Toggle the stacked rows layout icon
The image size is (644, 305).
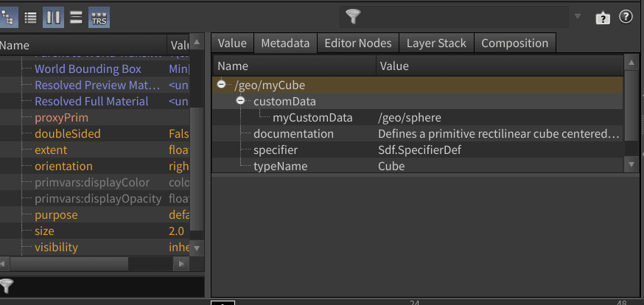[76, 18]
